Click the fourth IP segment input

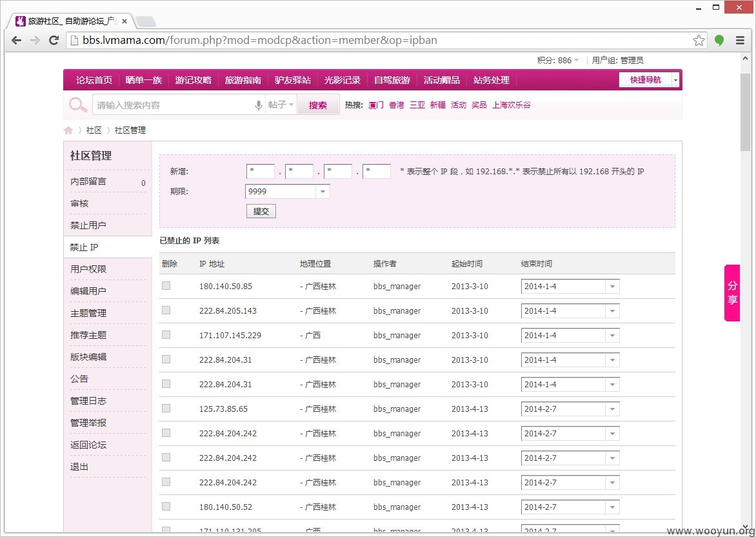pos(377,171)
